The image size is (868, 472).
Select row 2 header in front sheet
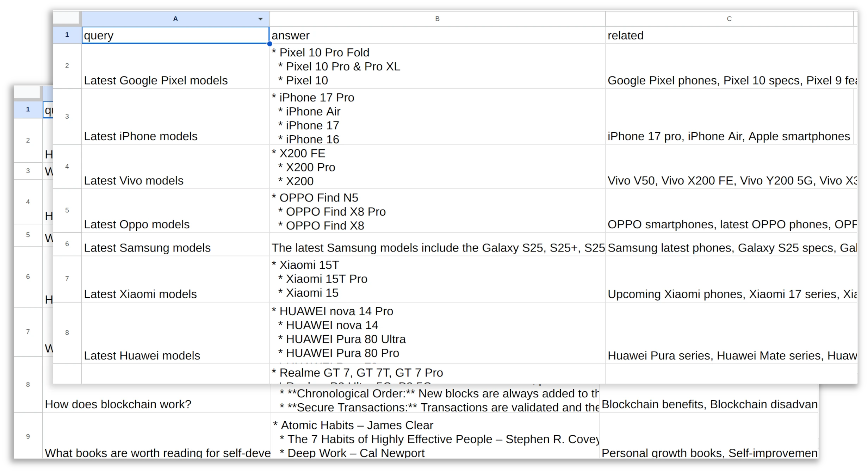click(67, 66)
